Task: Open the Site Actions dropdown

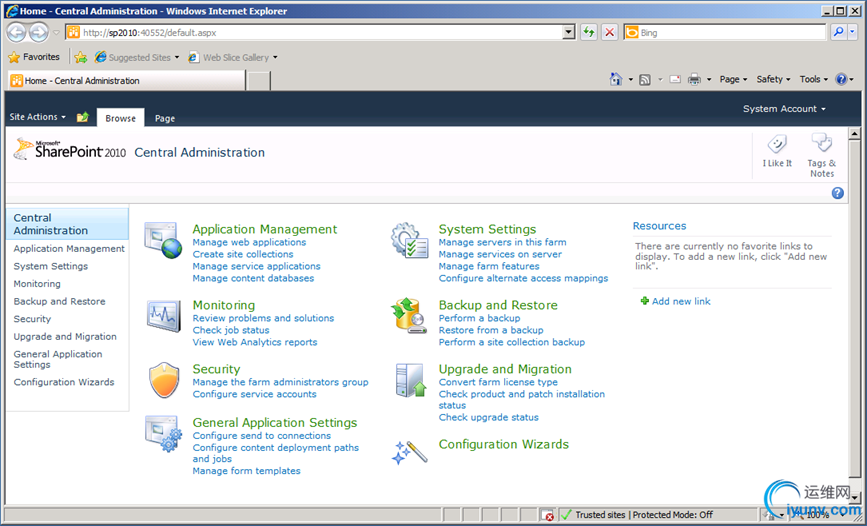Action: point(38,117)
